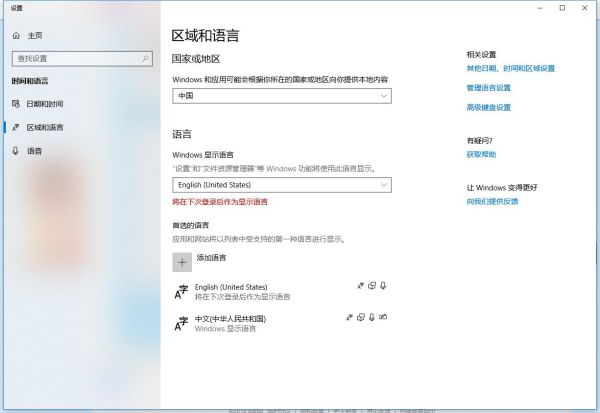Viewport: 600px width, 413px height.
Task: Open 管理语言设置 link
Action: [489, 88]
